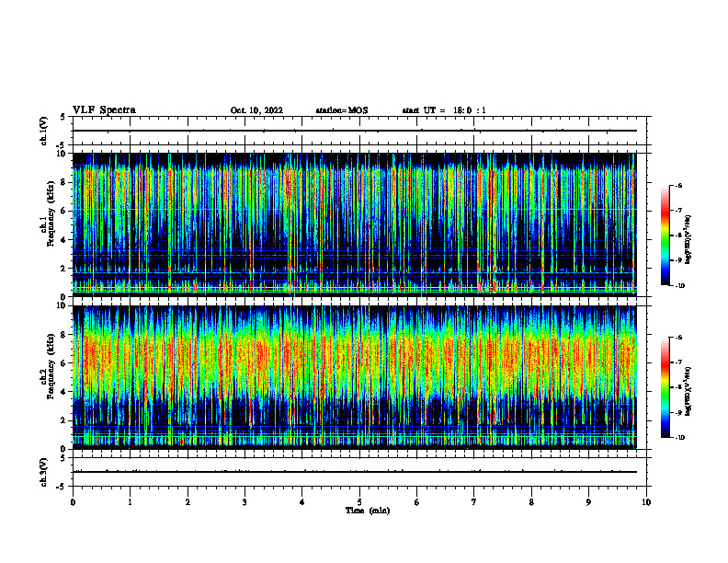Viewport: 728px width, 563px height.
Task: Click the ch.1 voltage waveform trace
Action: [354, 131]
